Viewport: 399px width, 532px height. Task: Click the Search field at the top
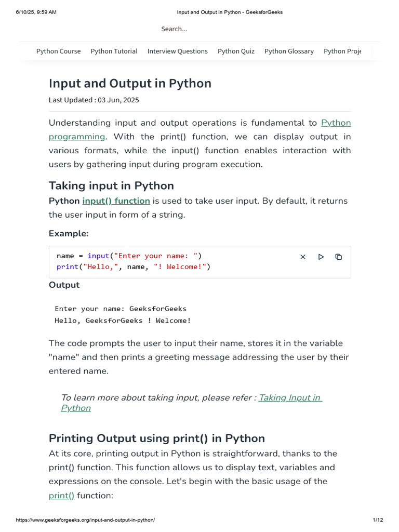[x=174, y=29]
